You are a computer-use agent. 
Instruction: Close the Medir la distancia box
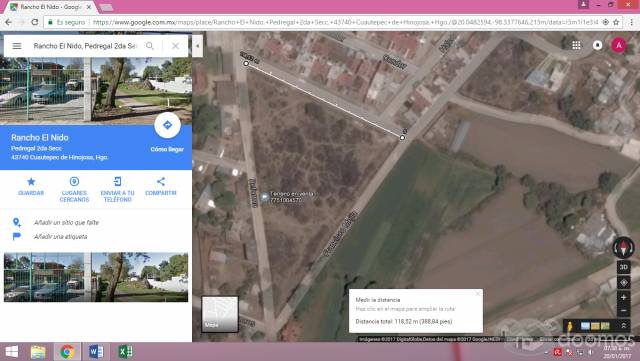[x=478, y=294]
